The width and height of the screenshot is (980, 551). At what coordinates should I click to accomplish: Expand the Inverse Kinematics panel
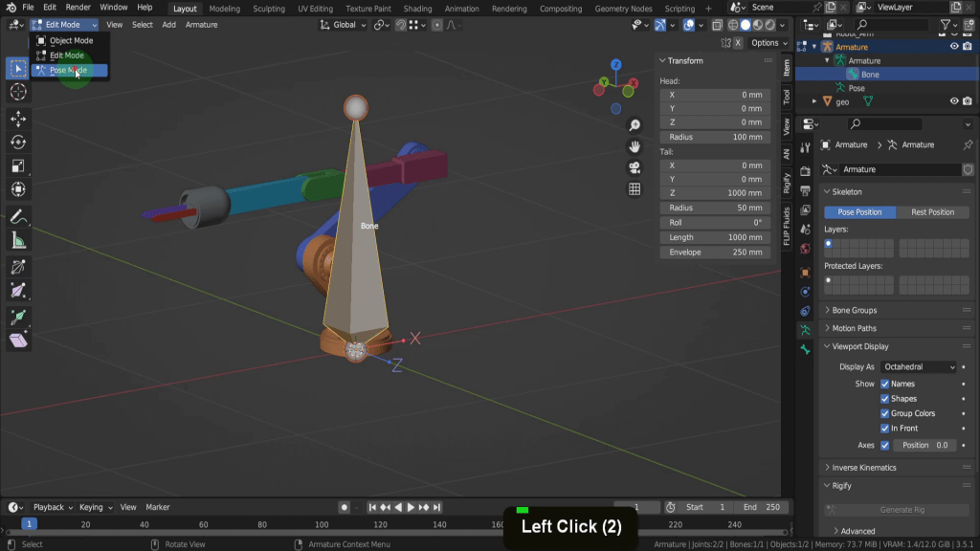tap(864, 468)
